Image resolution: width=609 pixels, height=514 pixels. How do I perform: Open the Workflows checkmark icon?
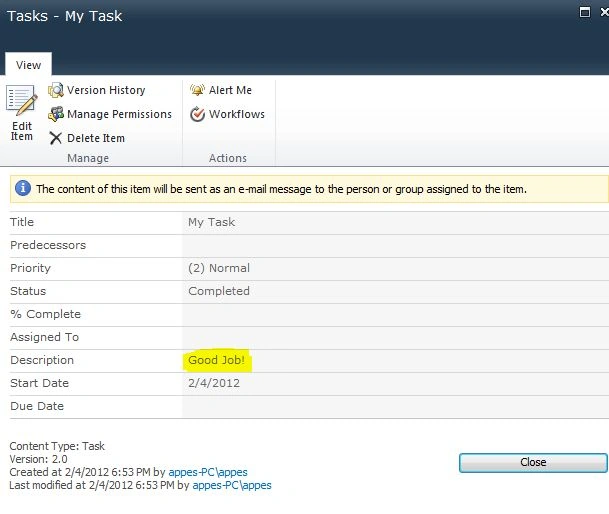(x=197, y=114)
